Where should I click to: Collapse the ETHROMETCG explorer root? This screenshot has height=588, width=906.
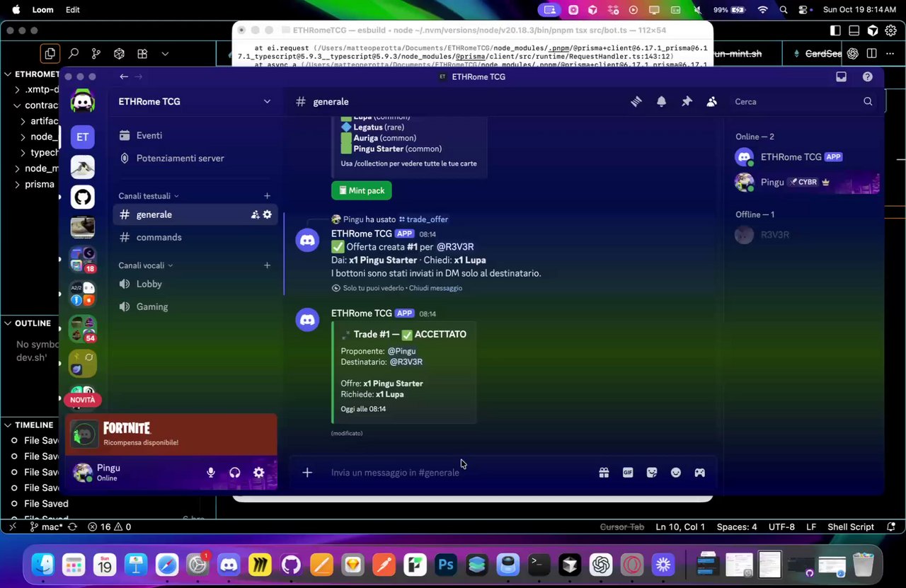coord(32,74)
